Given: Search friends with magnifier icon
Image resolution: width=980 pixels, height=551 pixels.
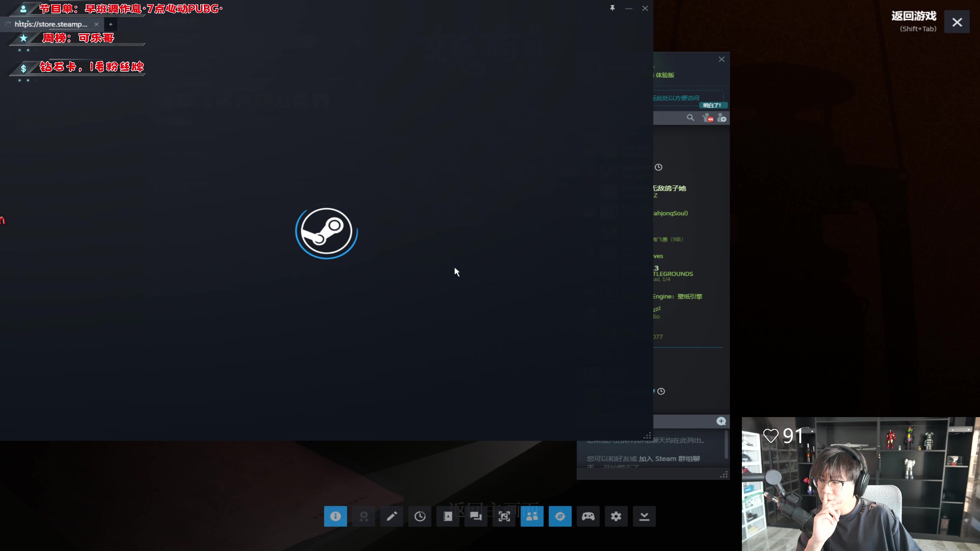Looking at the screenshot, I should 690,118.
